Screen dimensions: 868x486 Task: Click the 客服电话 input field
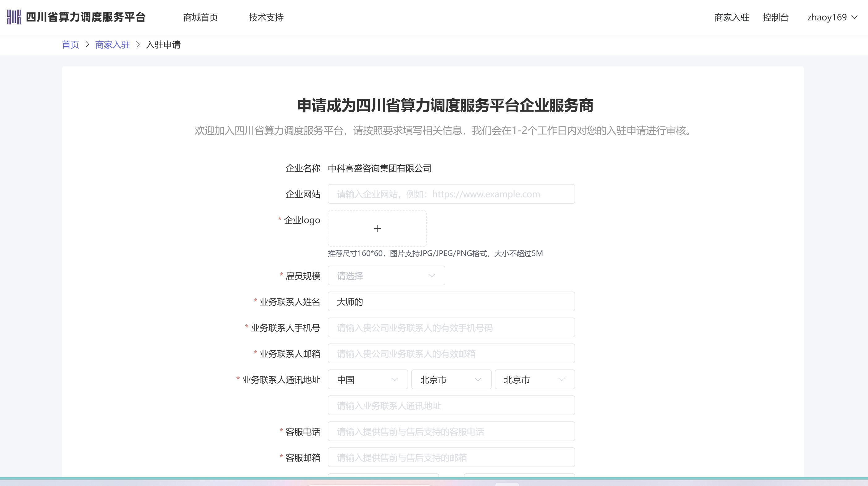click(451, 432)
